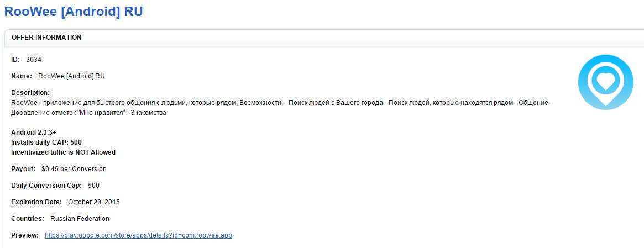
Task: Click the Incentivized traffic NOT Allowed notice
Action: pos(63,152)
